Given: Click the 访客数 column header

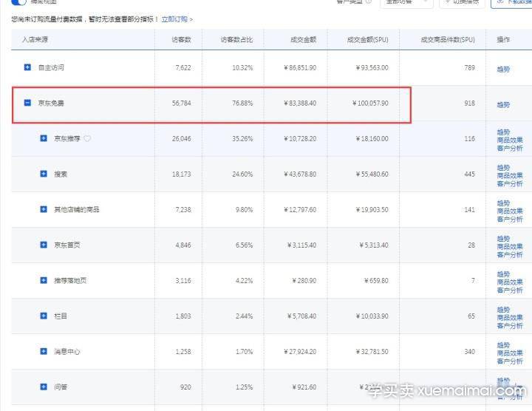Looking at the screenshot, I should point(182,40).
